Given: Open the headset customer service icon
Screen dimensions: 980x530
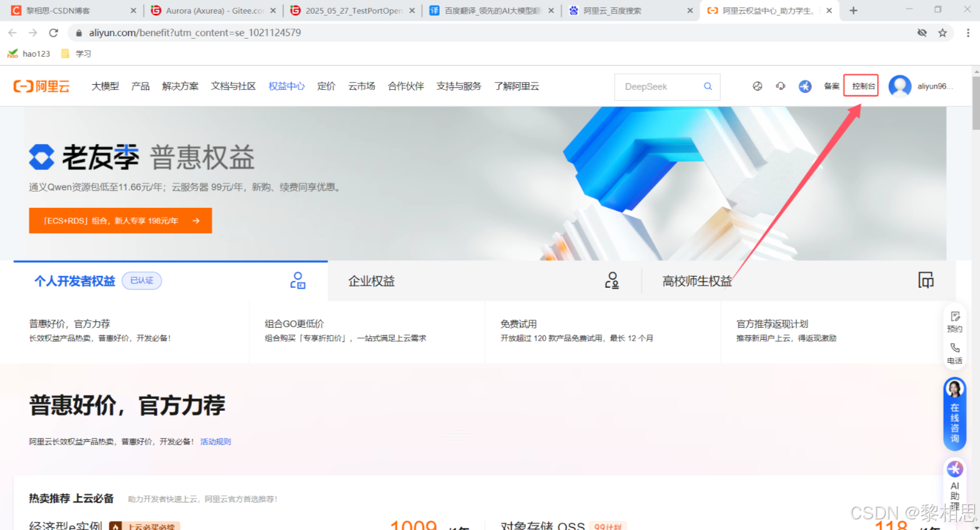Looking at the screenshot, I should click(781, 86).
